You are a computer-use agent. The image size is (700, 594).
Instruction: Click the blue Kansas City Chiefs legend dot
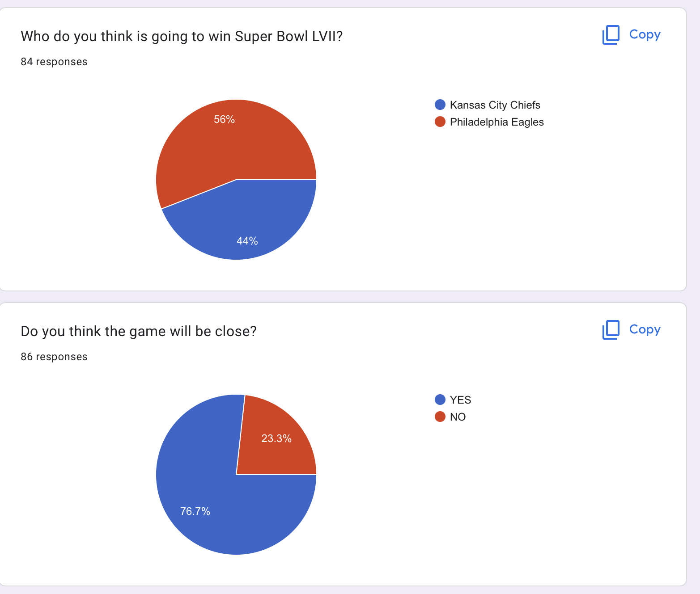pos(440,105)
